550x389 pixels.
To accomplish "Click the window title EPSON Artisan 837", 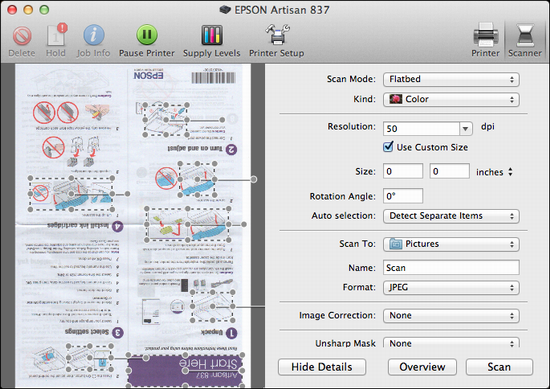I will tap(282, 10).
